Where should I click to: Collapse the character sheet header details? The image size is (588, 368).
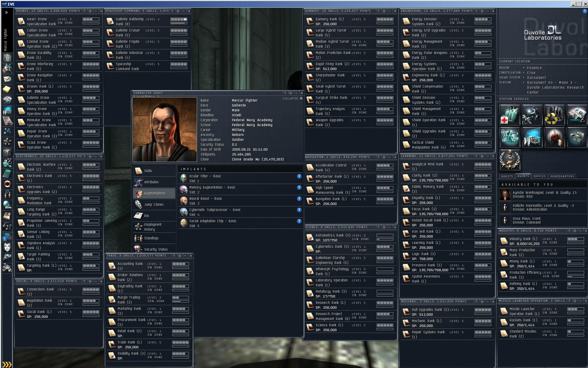293,98
